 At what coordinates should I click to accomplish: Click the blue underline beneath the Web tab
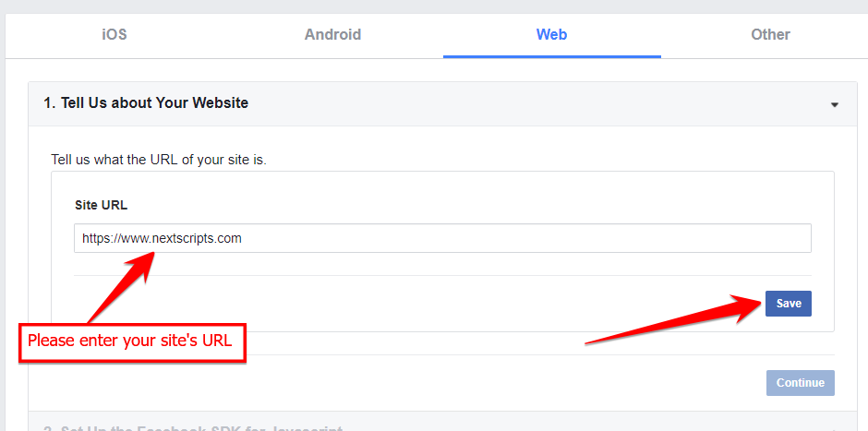pyautogui.click(x=552, y=56)
